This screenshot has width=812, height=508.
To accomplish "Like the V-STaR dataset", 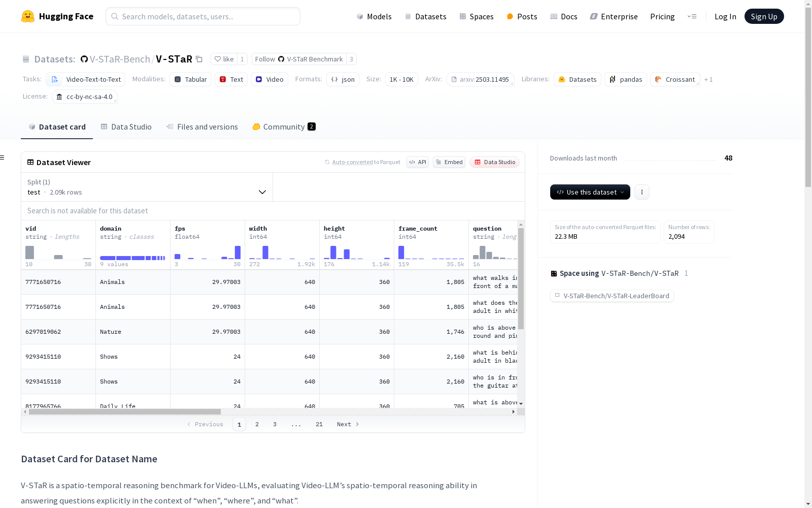I will click(x=224, y=59).
